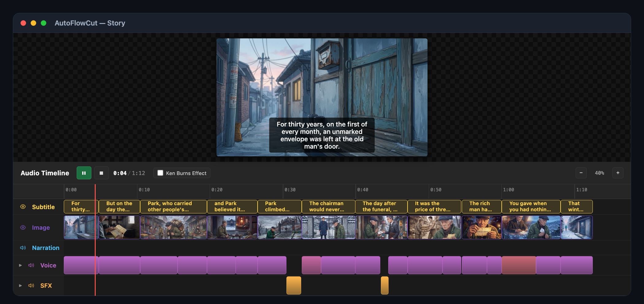
Task: Select the first SFX clip near 0:30
Action: (x=294, y=285)
